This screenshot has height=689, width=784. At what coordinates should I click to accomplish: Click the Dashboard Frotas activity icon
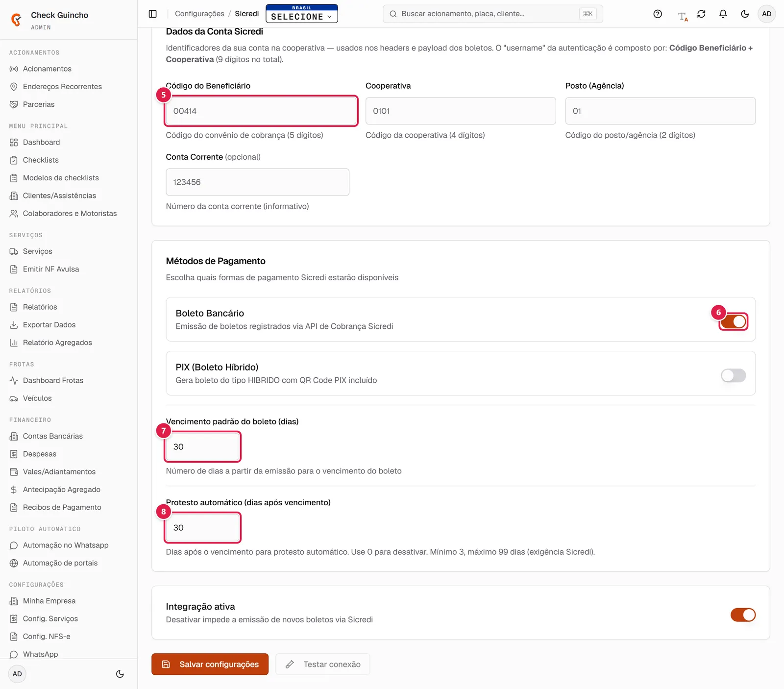click(14, 380)
